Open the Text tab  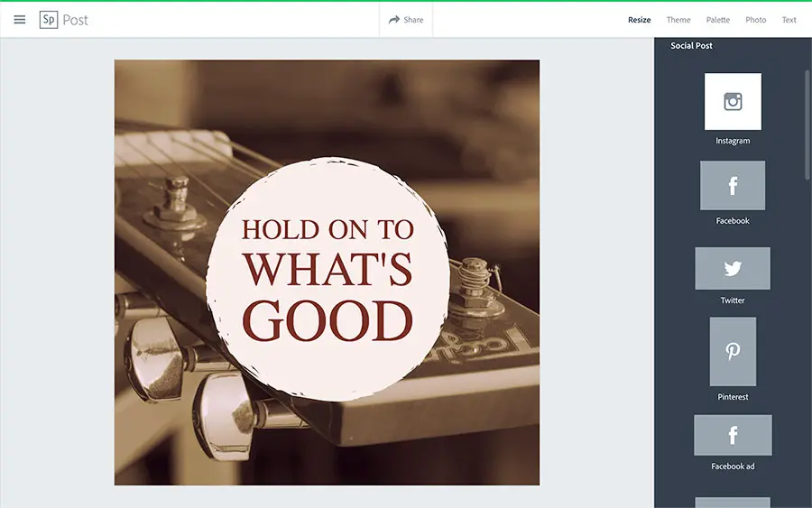pyautogui.click(x=789, y=20)
